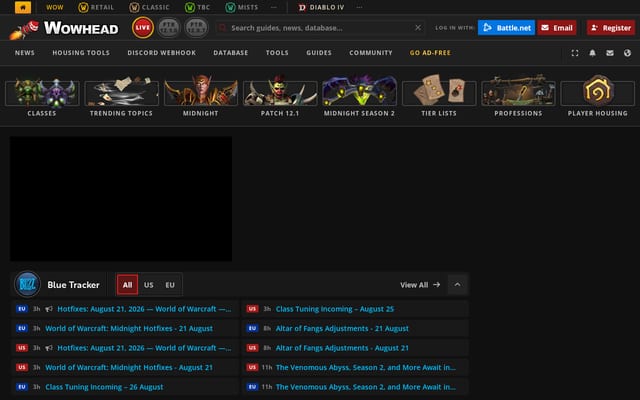Filter Blue Tracker to EU posts

click(x=170, y=285)
